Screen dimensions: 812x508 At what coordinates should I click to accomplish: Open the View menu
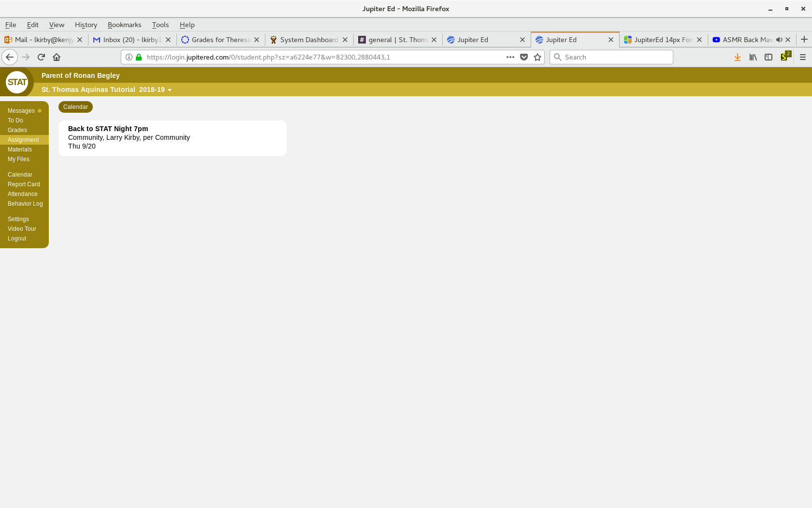click(x=57, y=25)
